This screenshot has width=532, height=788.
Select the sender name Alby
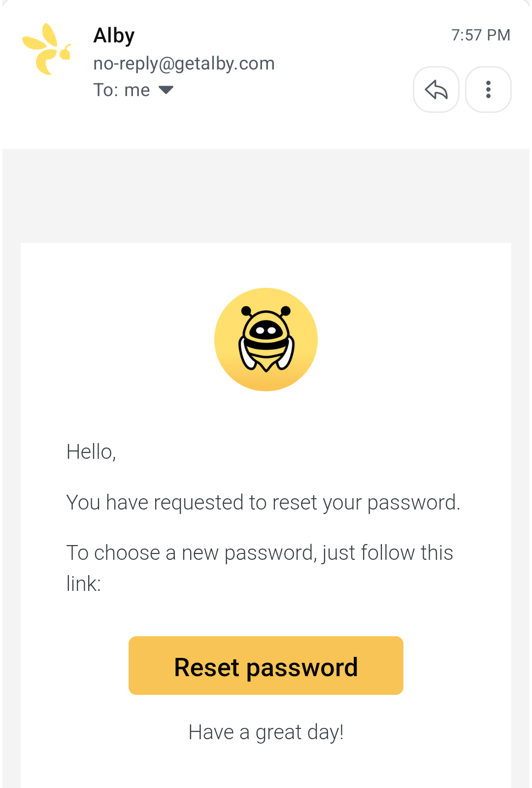[114, 35]
